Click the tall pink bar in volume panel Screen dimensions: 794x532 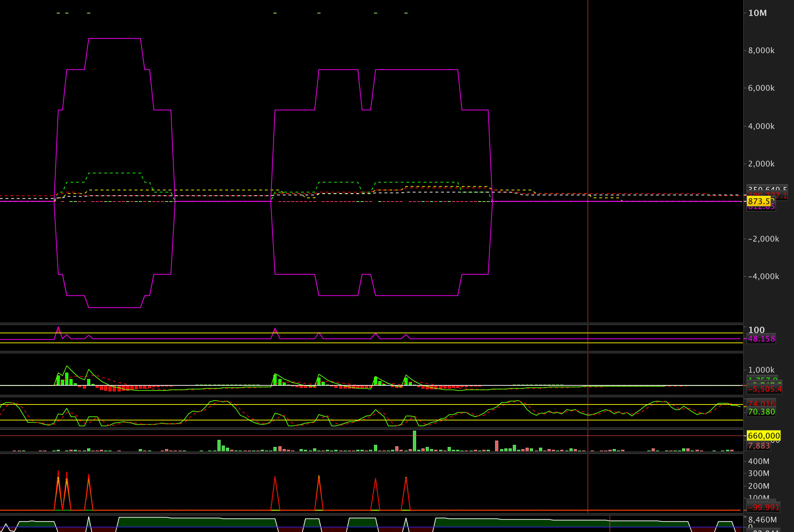pyautogui.click(x=497, y=446)
